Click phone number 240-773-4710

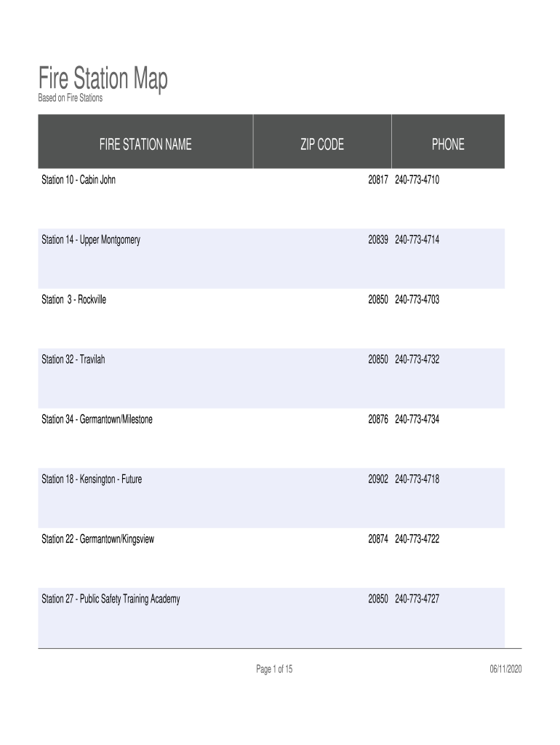[417, 180]
